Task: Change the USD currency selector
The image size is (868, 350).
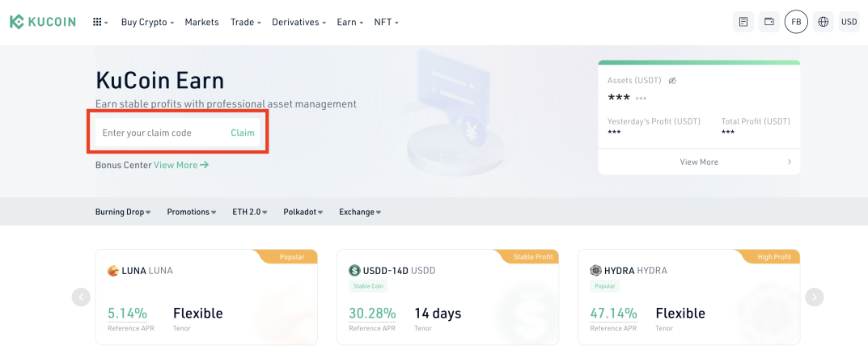Action: click(849, 22)
